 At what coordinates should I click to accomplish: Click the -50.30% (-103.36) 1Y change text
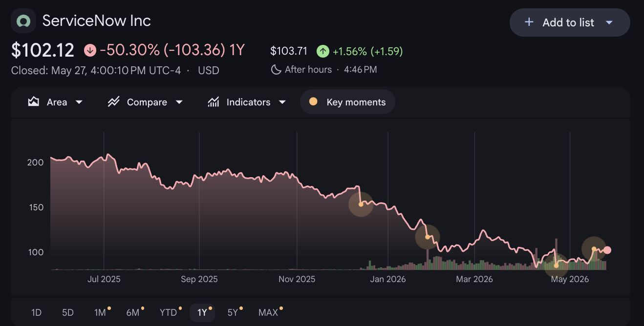172,50
